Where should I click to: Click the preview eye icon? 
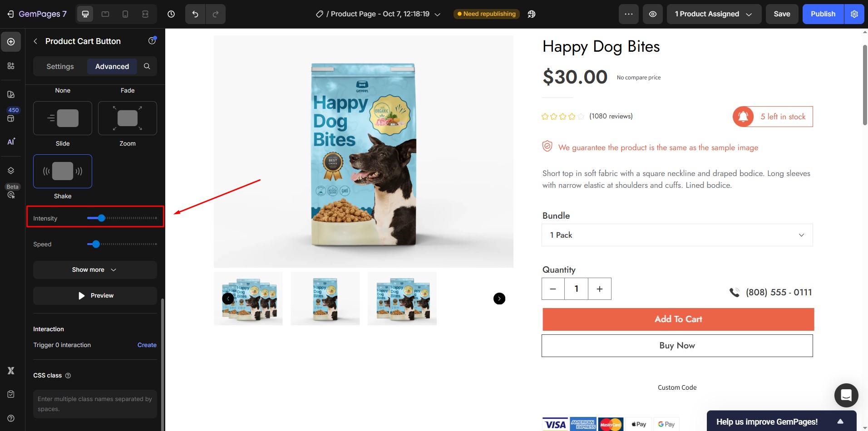tap(652, 14)
